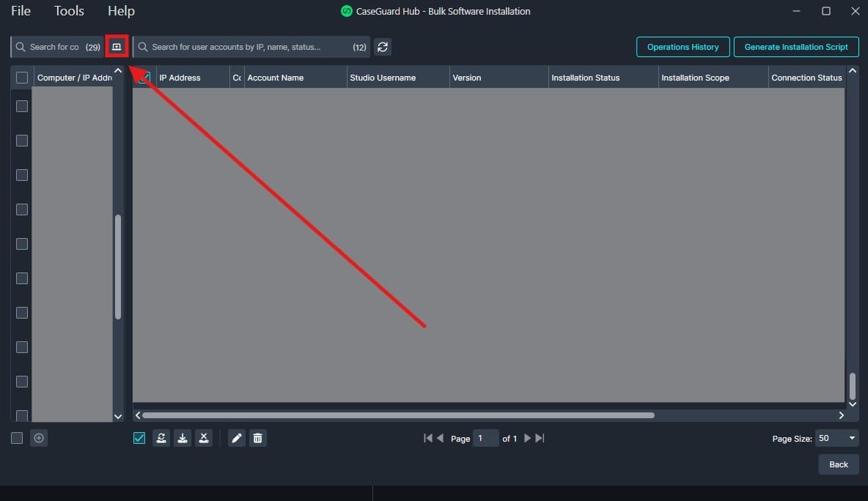Open the Help menu
Viewport: 868px width, 501px height.
121,11
